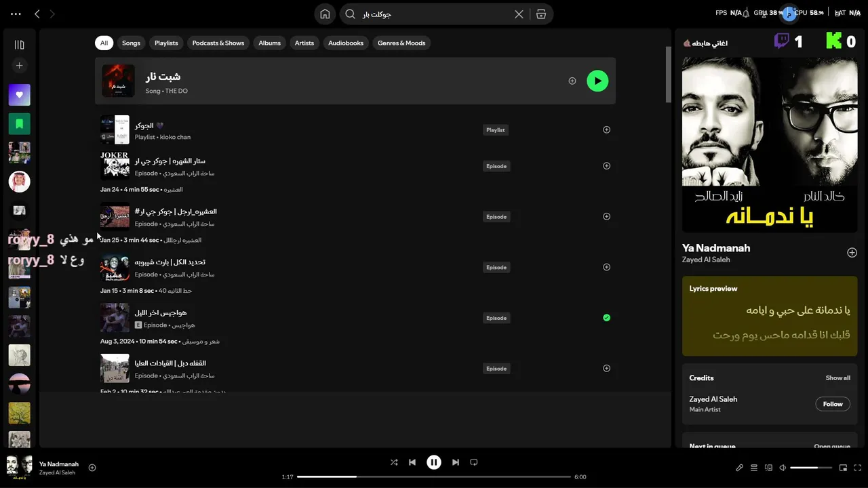
Task: Open the miniplayer icon
Action: 844,468
